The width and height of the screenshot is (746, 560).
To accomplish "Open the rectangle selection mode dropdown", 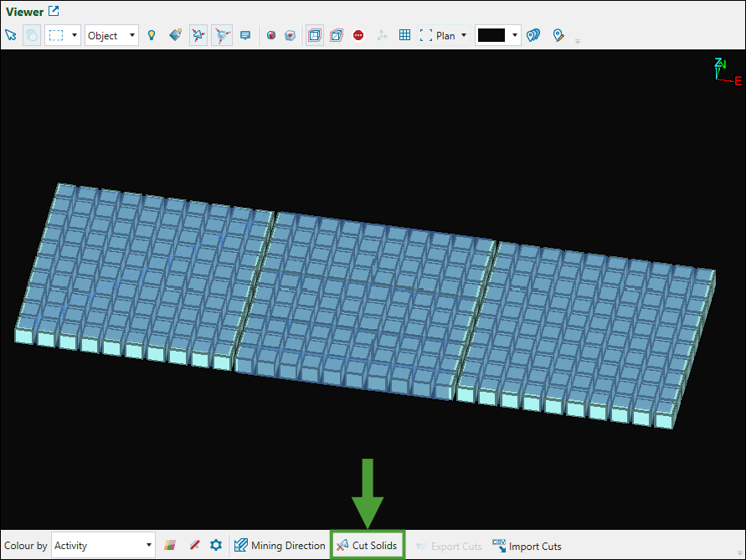I will tap(75, 35).
